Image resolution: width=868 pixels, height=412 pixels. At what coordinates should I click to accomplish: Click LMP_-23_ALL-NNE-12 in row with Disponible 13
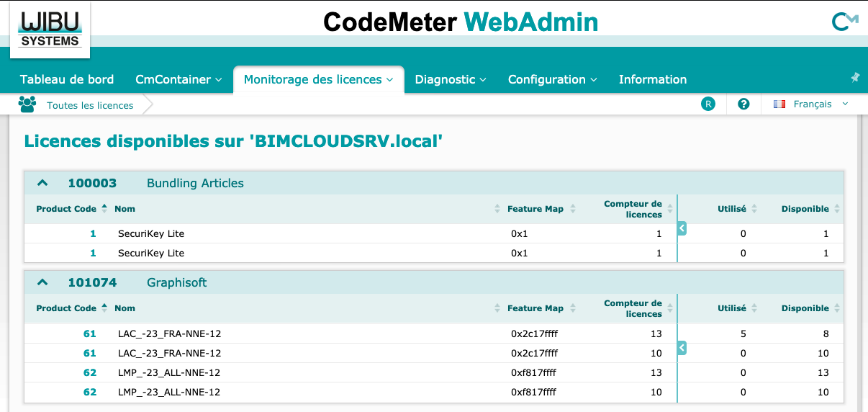point(169,372)
